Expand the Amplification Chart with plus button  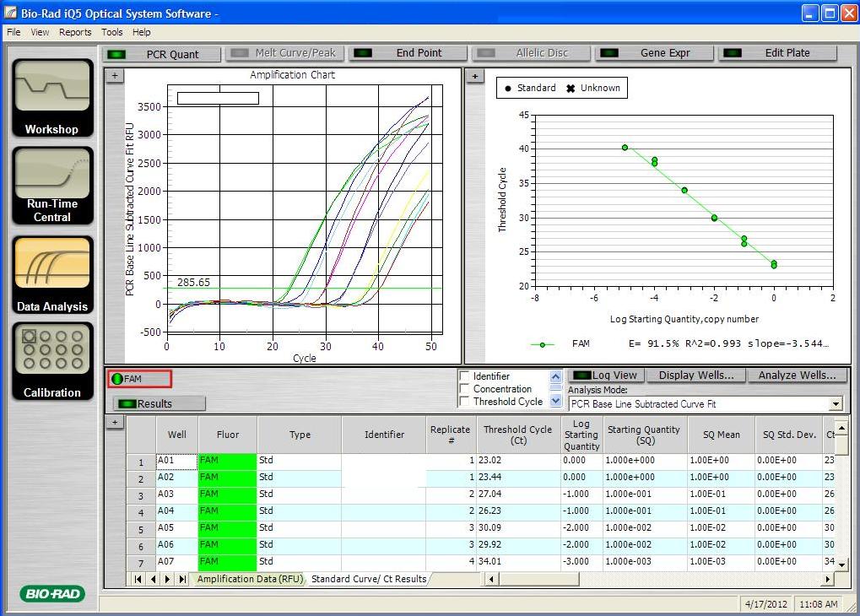coord(115,76)
